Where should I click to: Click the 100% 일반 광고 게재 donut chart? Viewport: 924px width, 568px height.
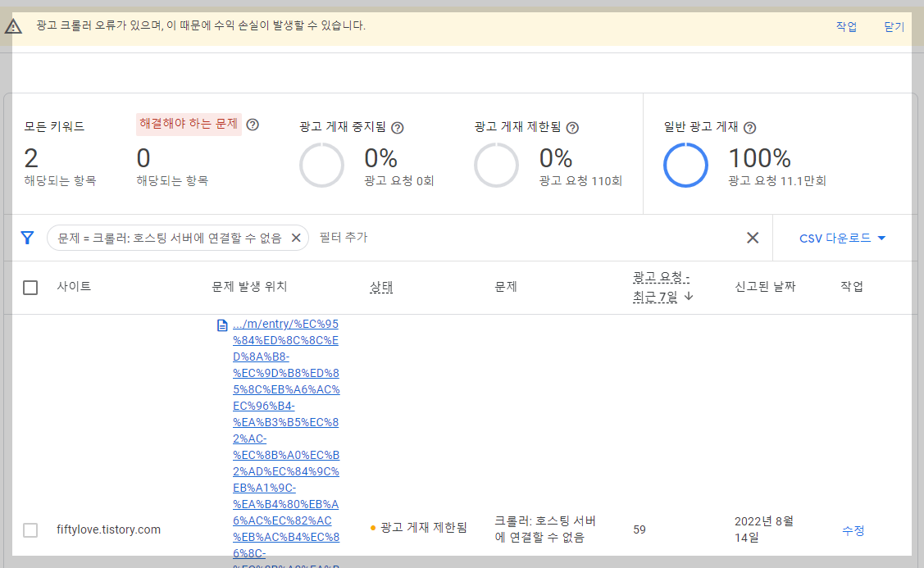pos(686,165)
